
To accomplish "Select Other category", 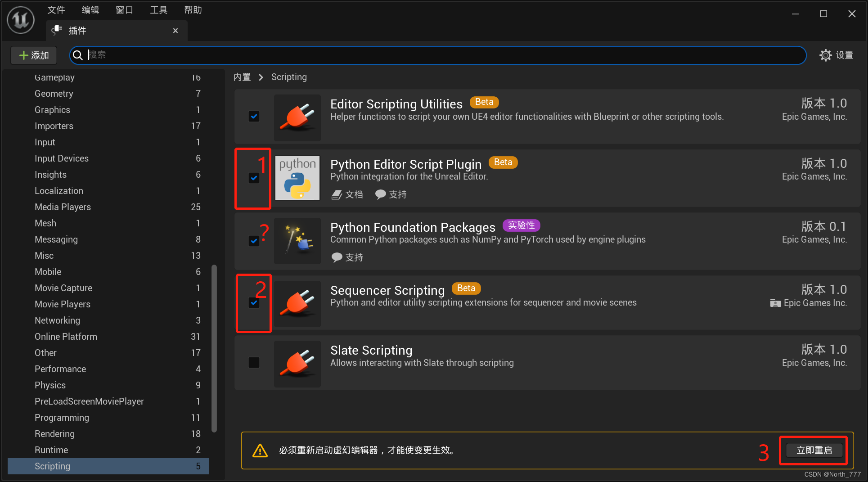I will [x=108, y=353].
